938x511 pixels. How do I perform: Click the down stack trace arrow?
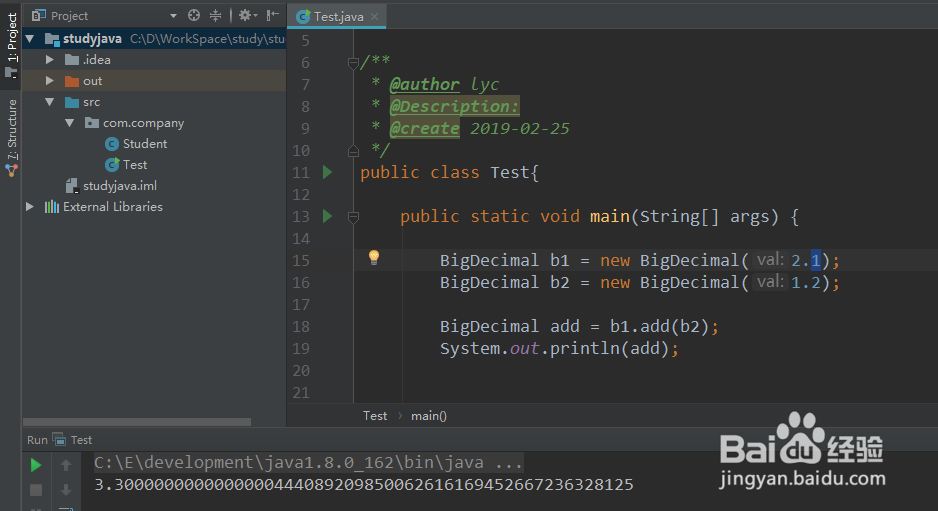click(66, 490)
